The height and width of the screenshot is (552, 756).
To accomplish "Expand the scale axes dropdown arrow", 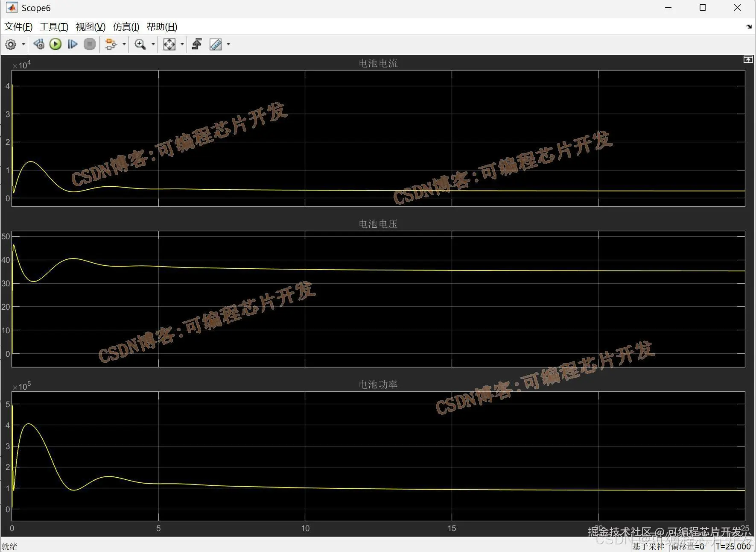I will point(182,44).
